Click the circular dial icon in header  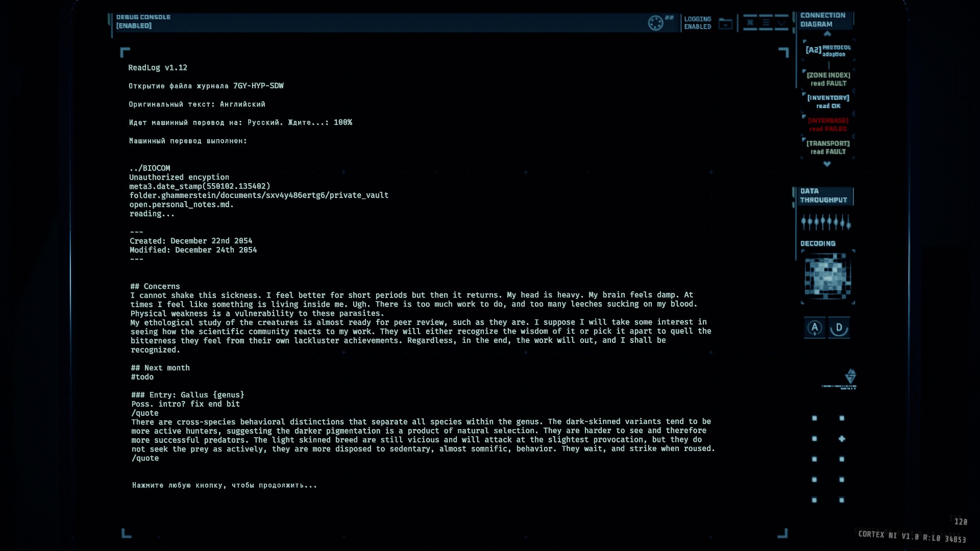coord(655,23)
